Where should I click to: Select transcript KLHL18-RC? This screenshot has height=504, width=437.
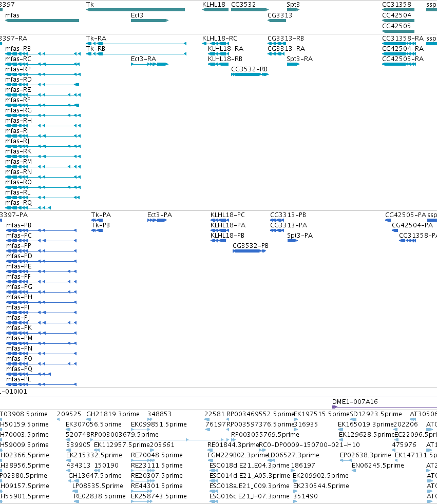[216, 44]
